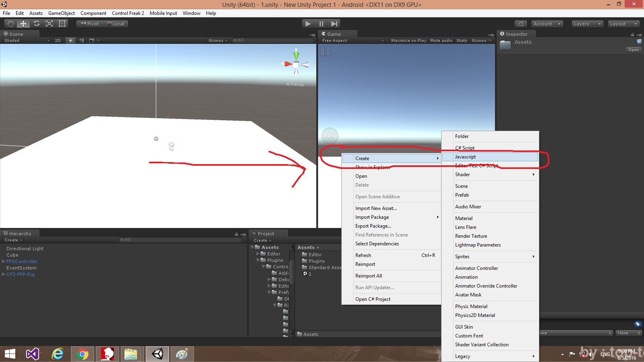Select Standard Assets folder in Project
This screenshot has width=644, height=362.
coord(322,267)
